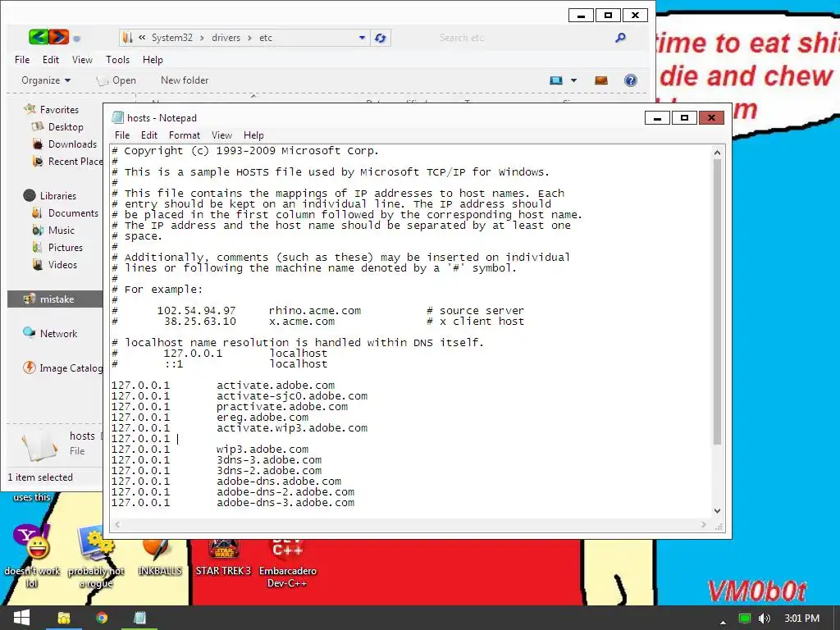Open the Notepad View menu
Screen dimensions: 840x630
[x=221, y=135]
